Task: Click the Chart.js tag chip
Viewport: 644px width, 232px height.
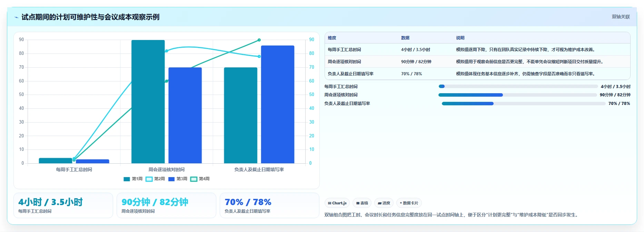Action: click(337, 203)
